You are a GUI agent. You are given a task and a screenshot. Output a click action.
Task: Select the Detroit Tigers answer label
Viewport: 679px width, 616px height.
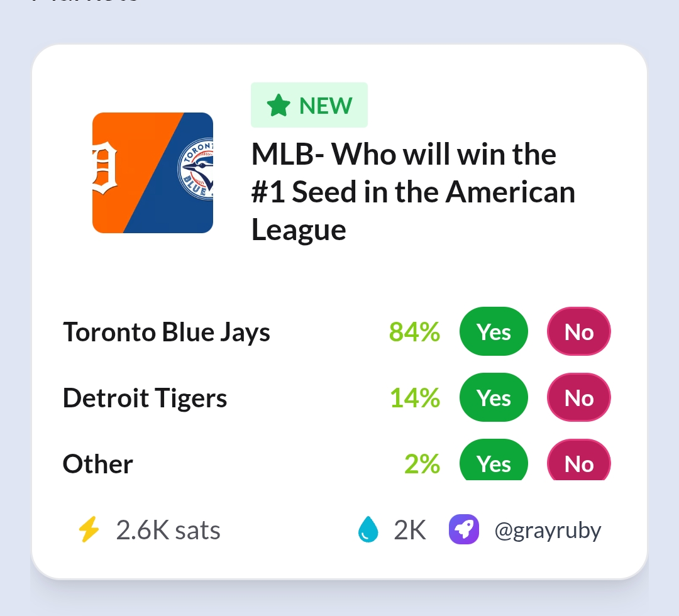[x=145, y=399]
